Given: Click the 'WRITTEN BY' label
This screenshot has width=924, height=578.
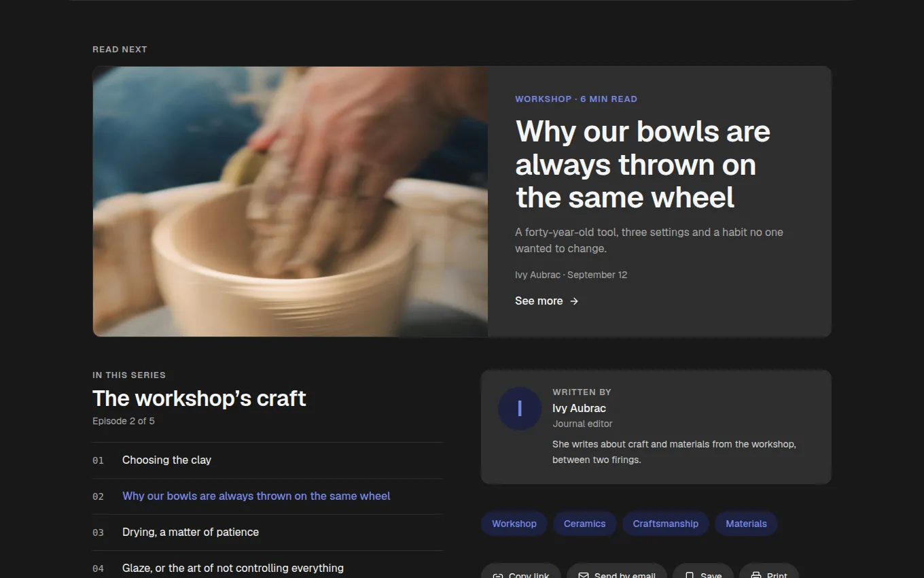Looking at the screenshot, I should 582,392.
